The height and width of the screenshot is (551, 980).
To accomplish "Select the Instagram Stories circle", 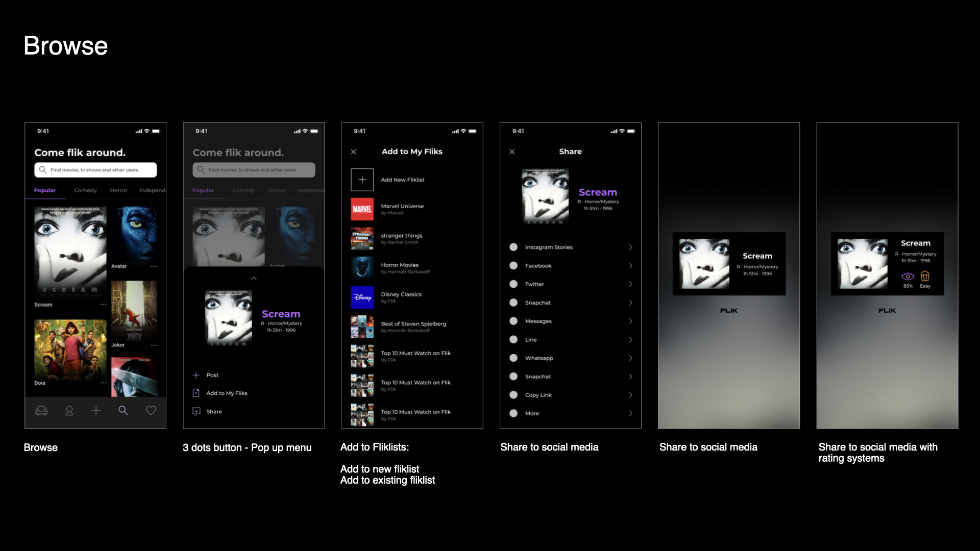I will point(513,247).
